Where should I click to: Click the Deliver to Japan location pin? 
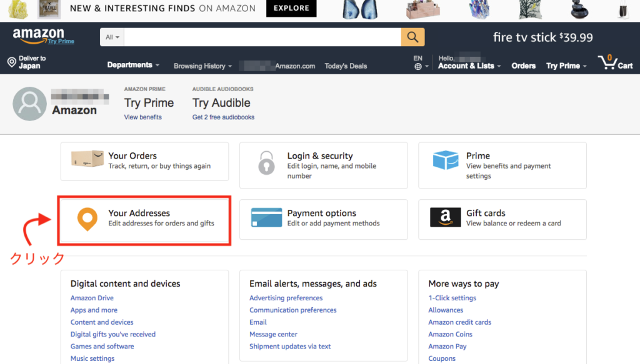(11, 62)
